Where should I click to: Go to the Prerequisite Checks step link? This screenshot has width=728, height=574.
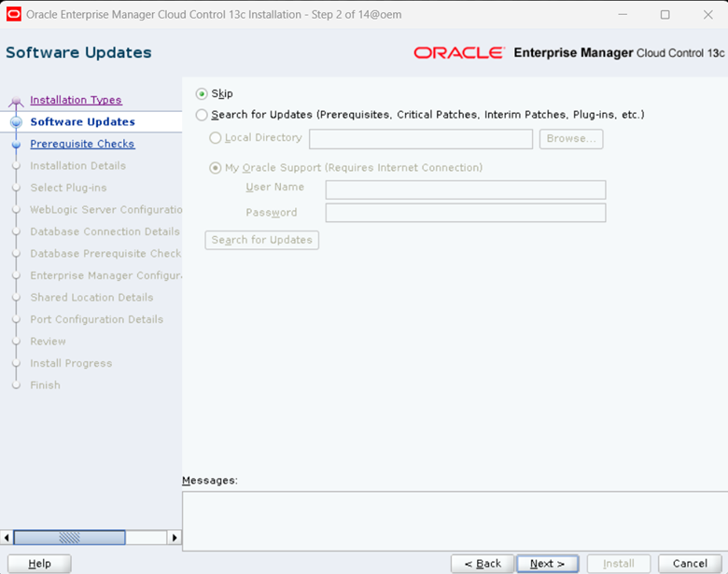pyautogui.click(x=83, y=144)
